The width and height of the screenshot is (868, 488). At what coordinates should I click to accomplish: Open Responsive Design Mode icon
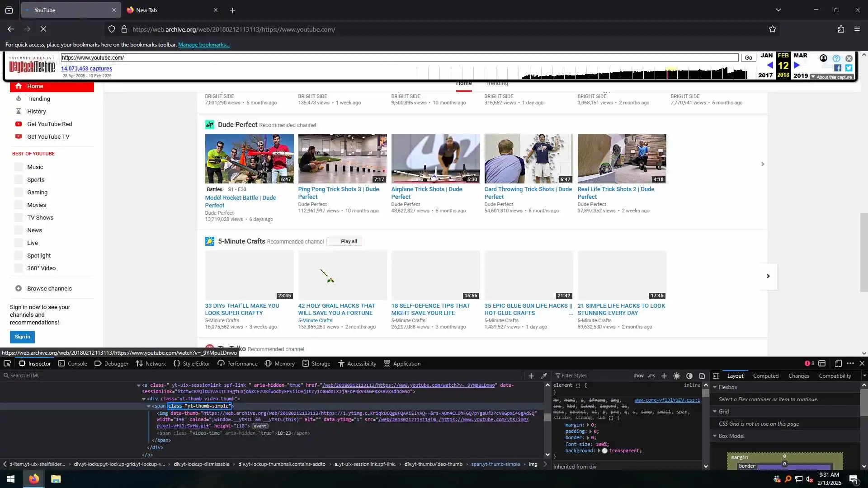[x=838, y=364]
